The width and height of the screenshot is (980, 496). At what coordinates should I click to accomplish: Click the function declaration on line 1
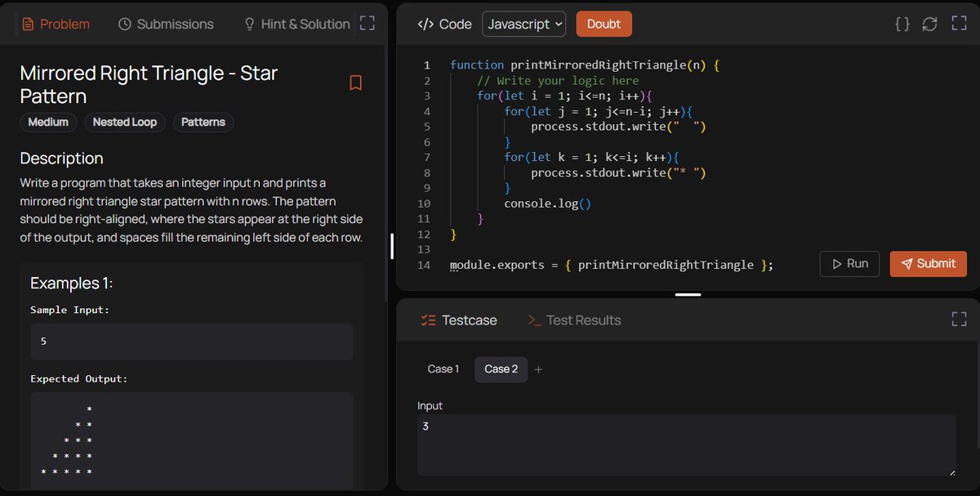584,65
